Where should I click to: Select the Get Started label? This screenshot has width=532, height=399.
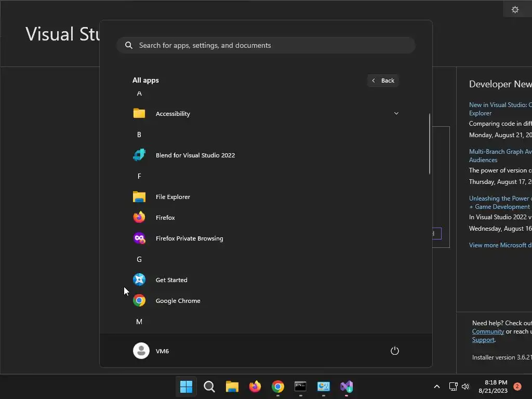tap(171, 280)
